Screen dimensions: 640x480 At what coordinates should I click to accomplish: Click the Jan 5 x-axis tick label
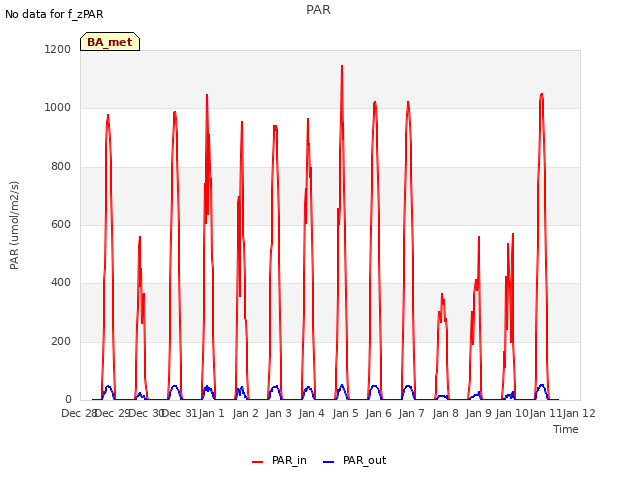point(345,413)
